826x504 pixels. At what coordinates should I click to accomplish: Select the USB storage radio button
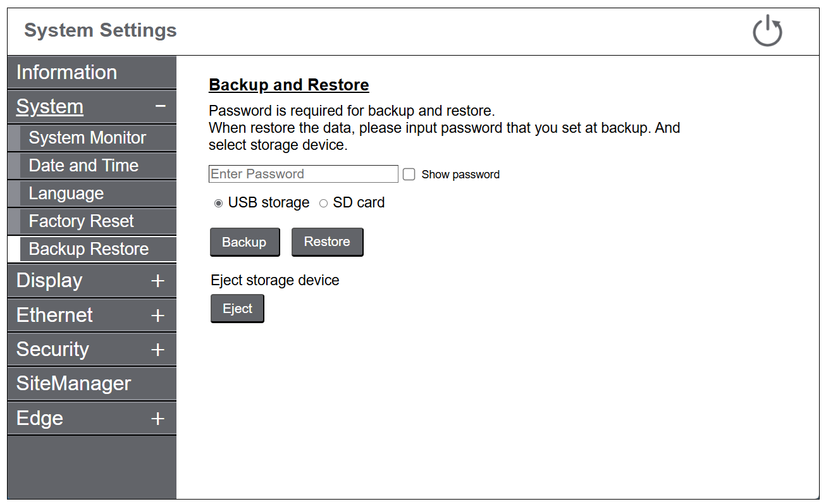pos(218,203)
